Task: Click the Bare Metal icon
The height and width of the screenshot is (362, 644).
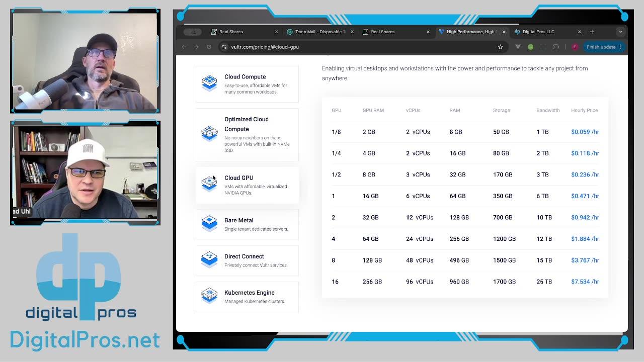Action: pos(209,223)
